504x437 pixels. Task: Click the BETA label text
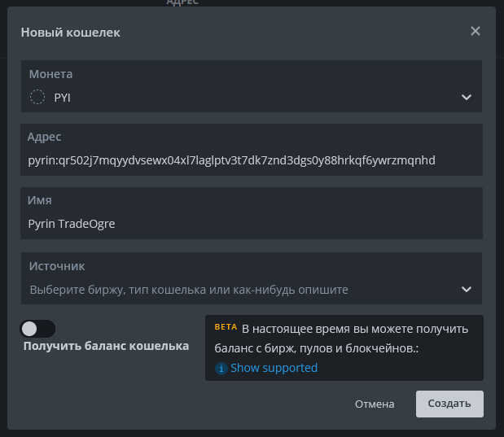[226, 327]
